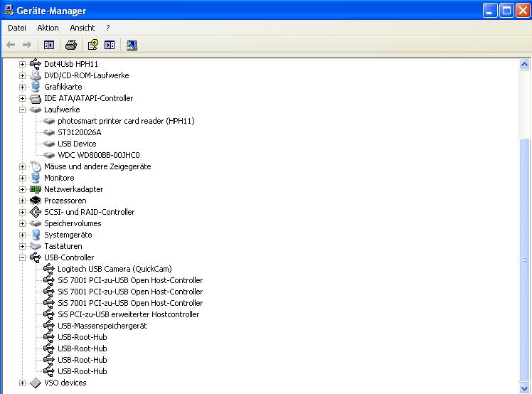Expand the Dot4Usb HPH11 node
The width and height of the screenshot is (532, 394).
click(22, 64)
